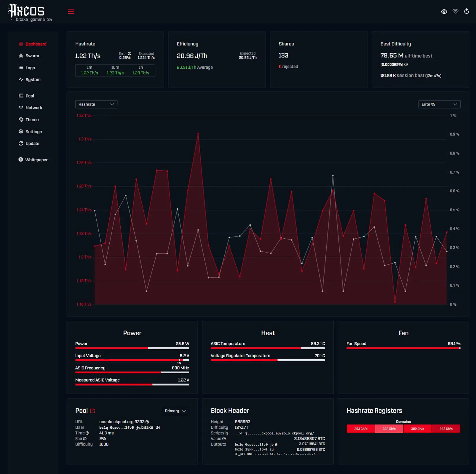Open the Pool external link icon
Viewport: 476px width, 474px height.
[92, 411]
